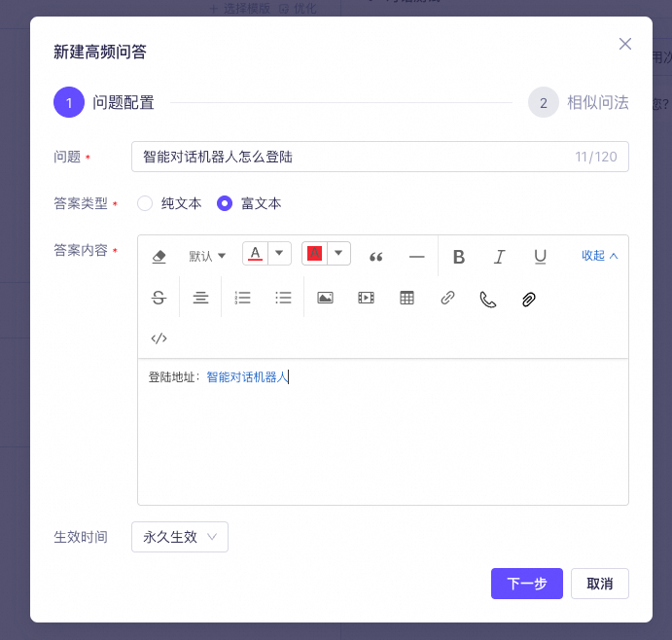This screenshot has width=672, height=640.
Task: Click the 下一步 button
Action: [527, 584]
